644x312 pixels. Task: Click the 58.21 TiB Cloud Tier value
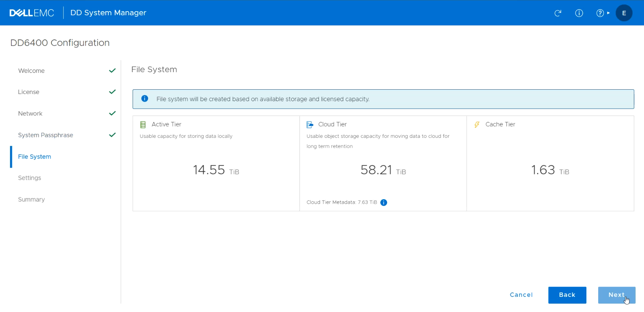383,170
